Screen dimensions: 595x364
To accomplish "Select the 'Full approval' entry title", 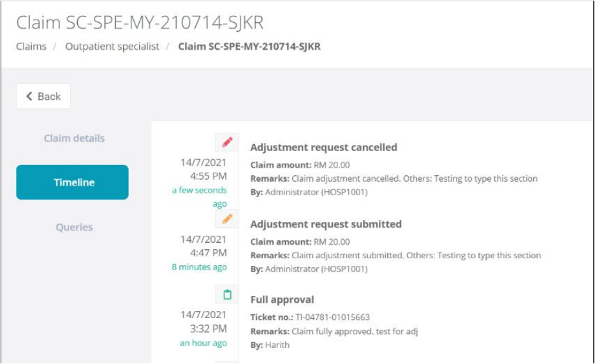I will (282, 300).
